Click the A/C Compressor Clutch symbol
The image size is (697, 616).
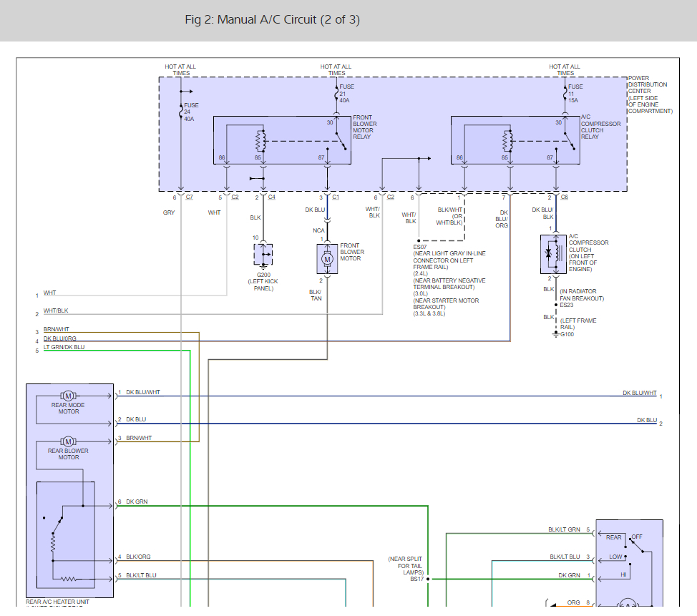point(553,254)
